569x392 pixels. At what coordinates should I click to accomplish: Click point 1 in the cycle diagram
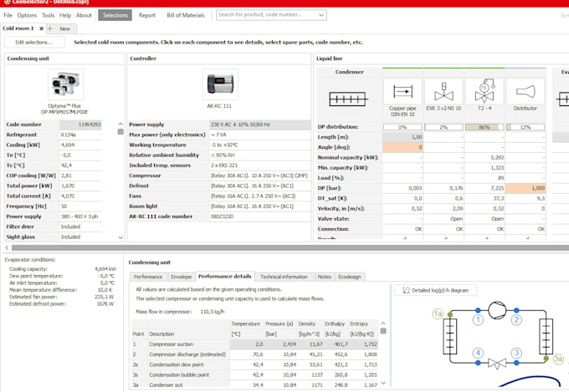pos(478,320)
